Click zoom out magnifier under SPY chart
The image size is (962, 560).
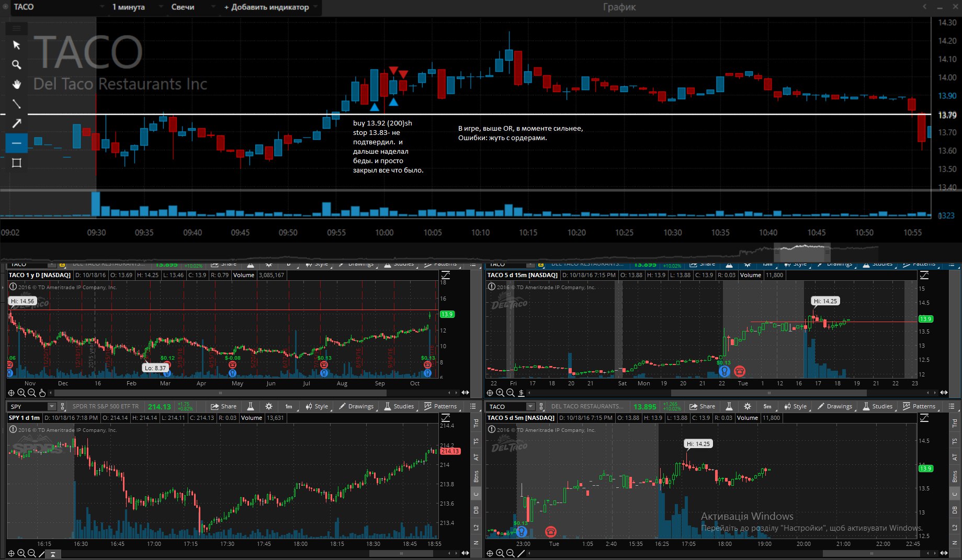pyautogui.click(x=31, y=553)
